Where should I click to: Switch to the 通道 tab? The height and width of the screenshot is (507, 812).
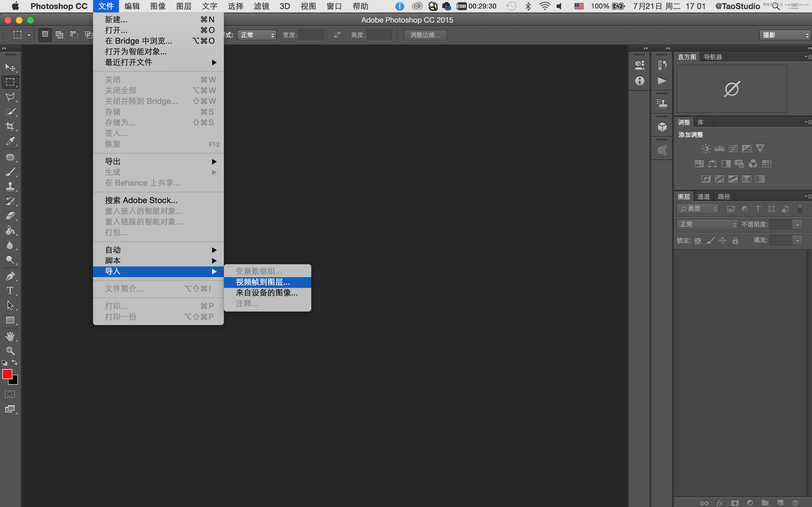pyautogui.click(x=703, y=197)
